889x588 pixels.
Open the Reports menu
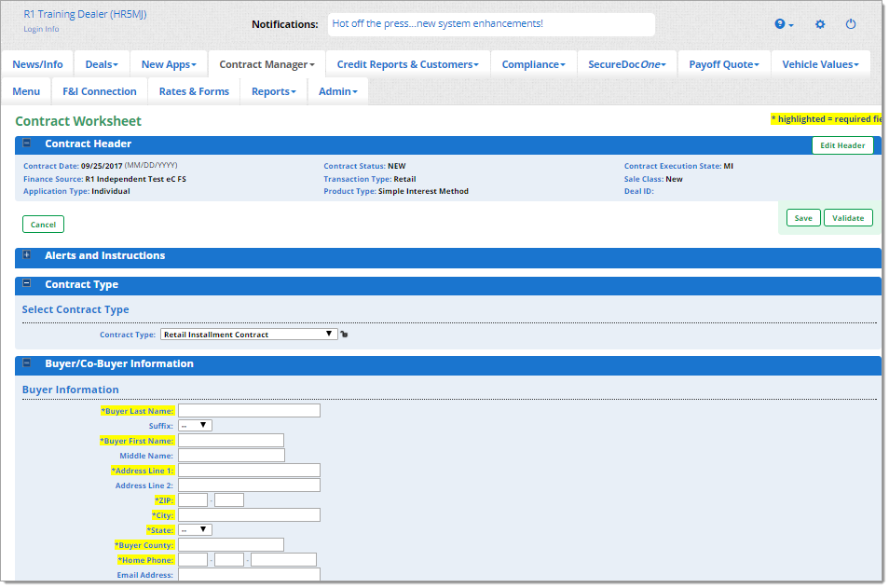pyautogui.click(x=274, y=91)
